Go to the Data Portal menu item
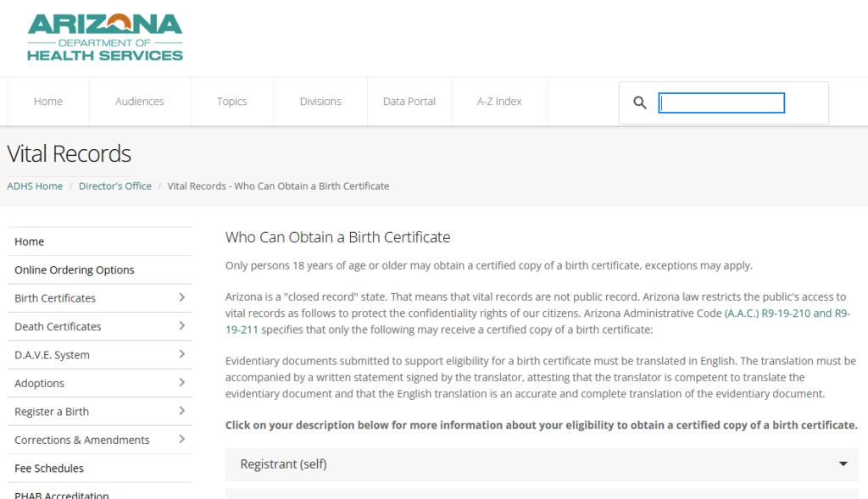 coord(409,102)
